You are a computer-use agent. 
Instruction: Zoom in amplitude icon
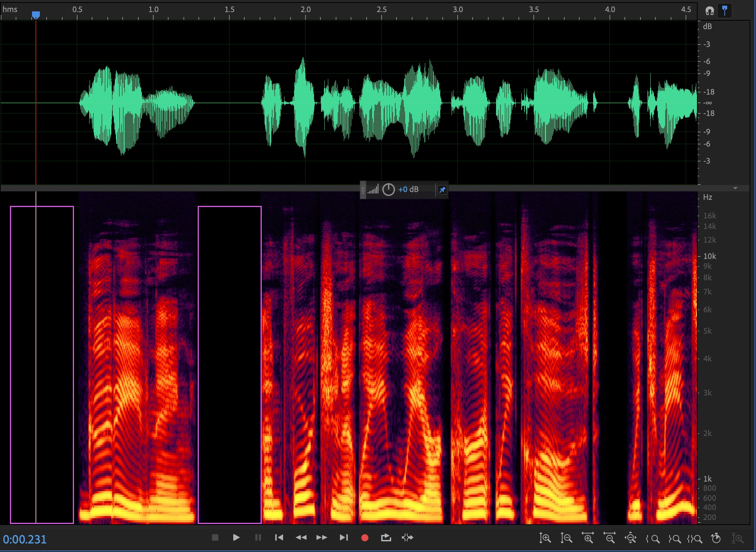[545, 538]
